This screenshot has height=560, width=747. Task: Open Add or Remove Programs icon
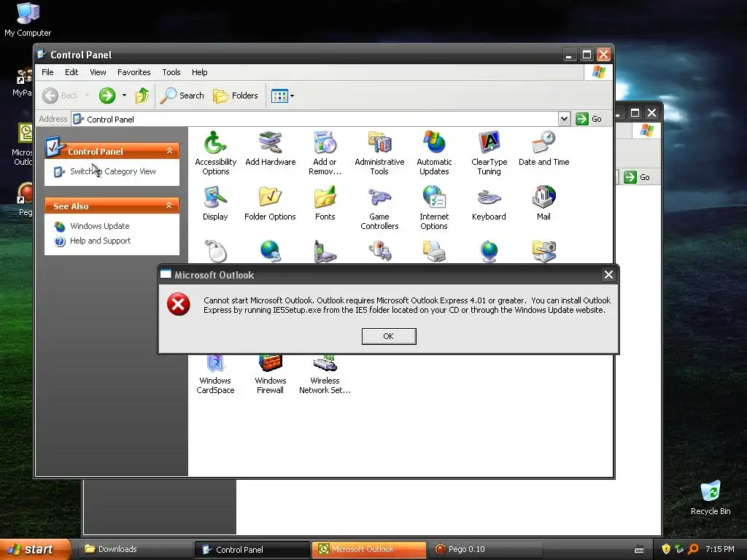point(325,153)
